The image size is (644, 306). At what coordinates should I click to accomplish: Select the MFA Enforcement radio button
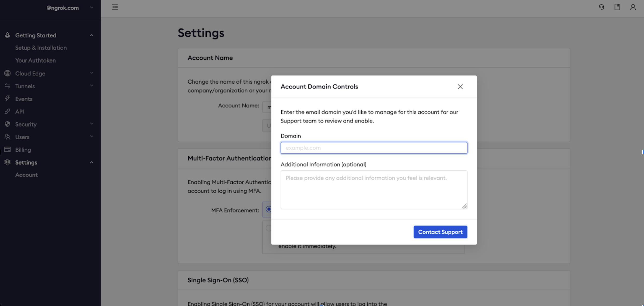click(269, 209)
